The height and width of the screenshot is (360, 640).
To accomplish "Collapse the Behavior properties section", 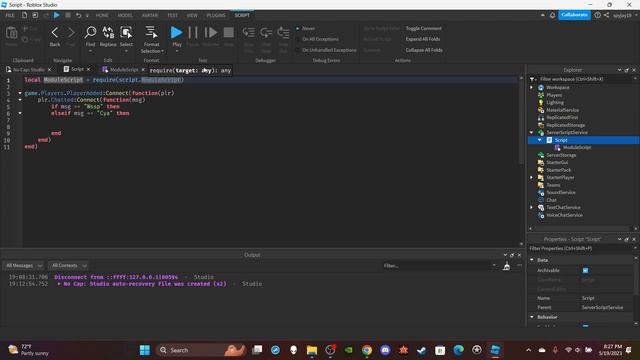I will (532, 317).
